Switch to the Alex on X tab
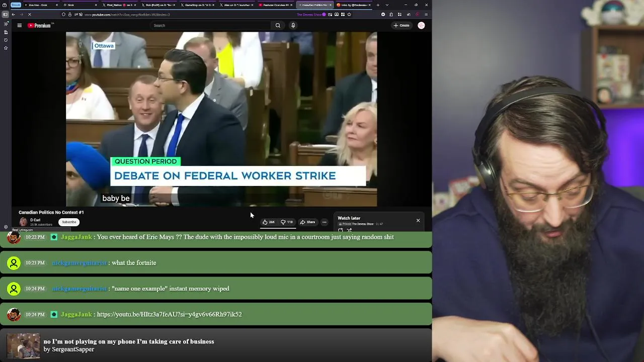 pyautogui.click(x=236, y=5)
